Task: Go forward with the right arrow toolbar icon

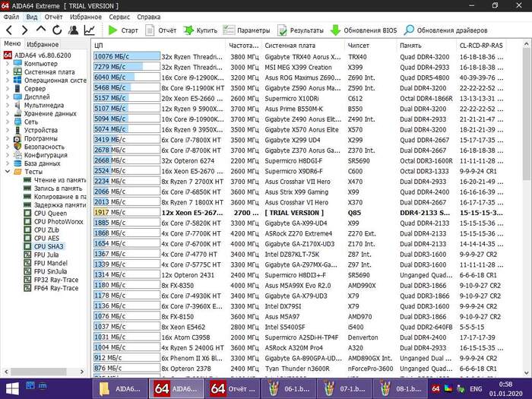Action: [25, 30]
